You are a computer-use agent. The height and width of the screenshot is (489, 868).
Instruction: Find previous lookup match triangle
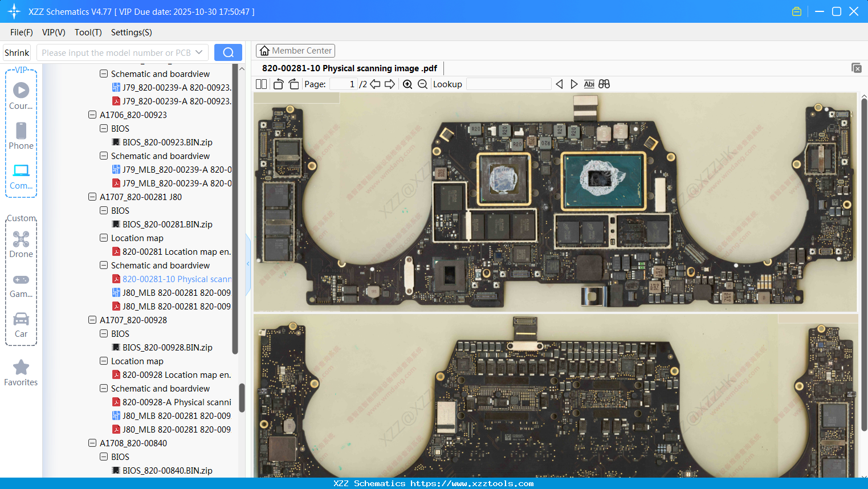click(559, 84)
